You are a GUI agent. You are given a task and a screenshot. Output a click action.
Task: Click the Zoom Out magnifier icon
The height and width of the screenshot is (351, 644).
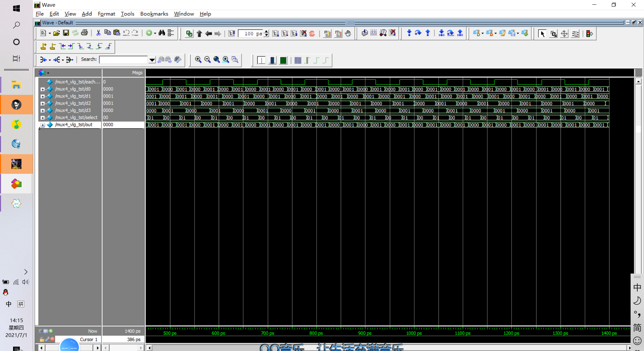point(208,60)
